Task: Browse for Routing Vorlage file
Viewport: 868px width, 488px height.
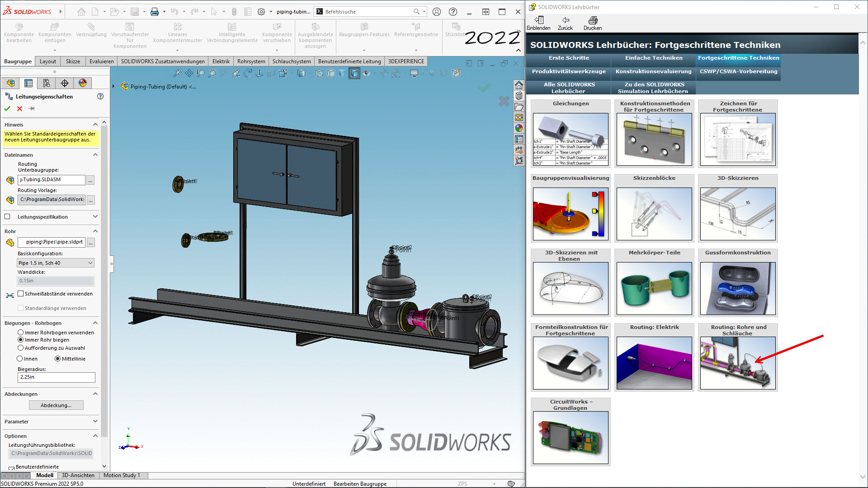Action: (x=90, y=200)
